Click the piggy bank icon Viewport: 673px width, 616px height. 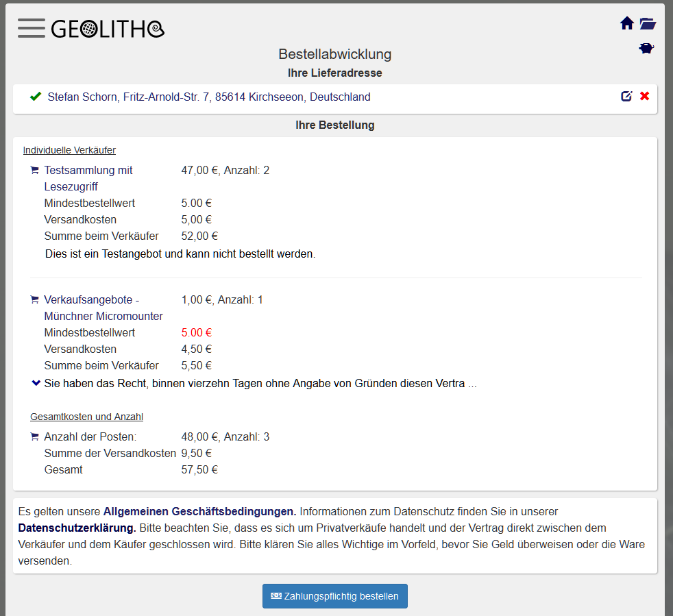tap(646, 49)
